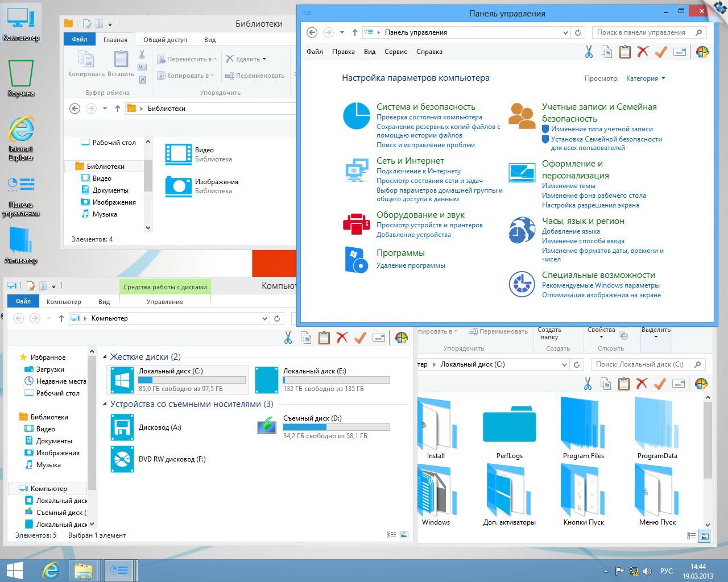Click the red X delete icon in Компьютер toolbar

[x=342, y=338]
